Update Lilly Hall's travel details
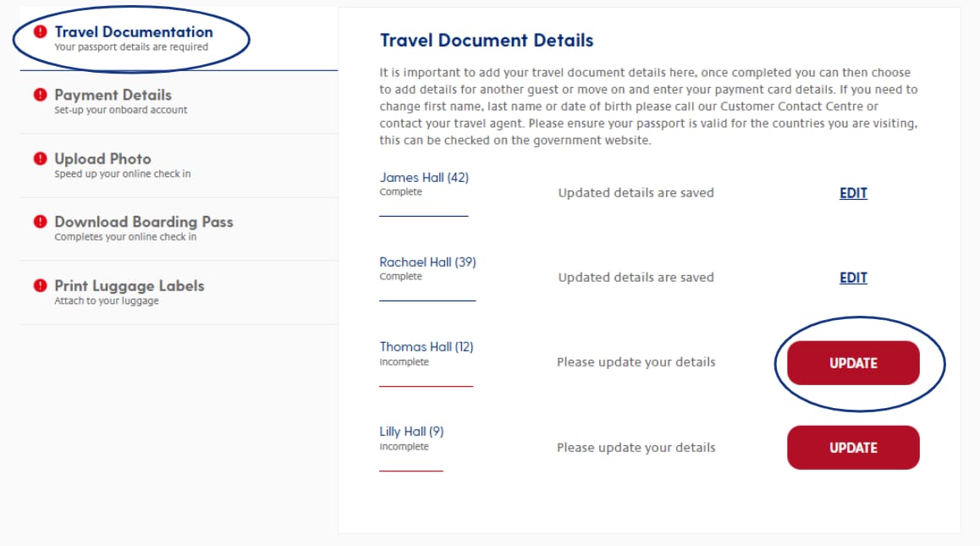Screen dimensions: 980x546 tap(853, 448)
